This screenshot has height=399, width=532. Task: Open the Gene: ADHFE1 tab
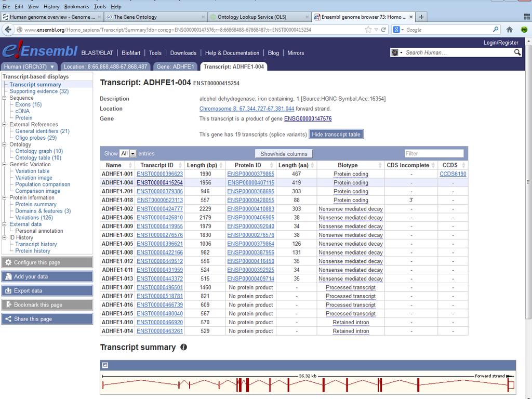click(175, 66)
